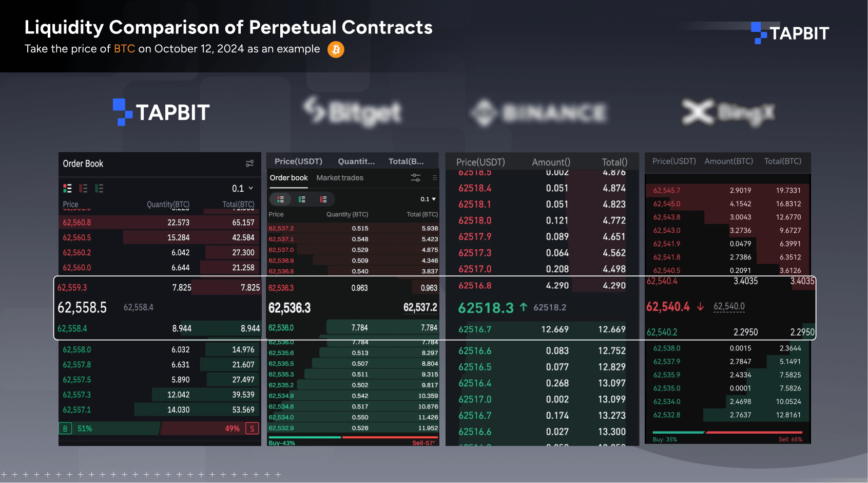Click the S sell button in Tapbit panel
Image resolution: width=868 pixels, height=483 pixels.
tap(252, 428)
